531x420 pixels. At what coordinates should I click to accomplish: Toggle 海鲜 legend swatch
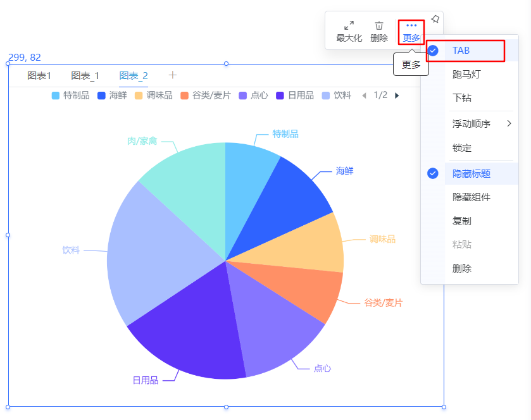(x=101, y=96)
